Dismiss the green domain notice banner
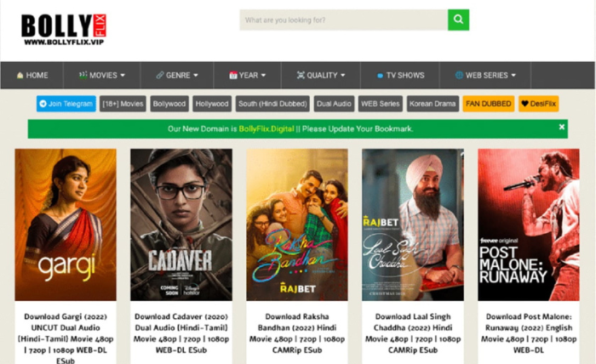The width and height of the screenshot is (596, 364). (562, 127)
